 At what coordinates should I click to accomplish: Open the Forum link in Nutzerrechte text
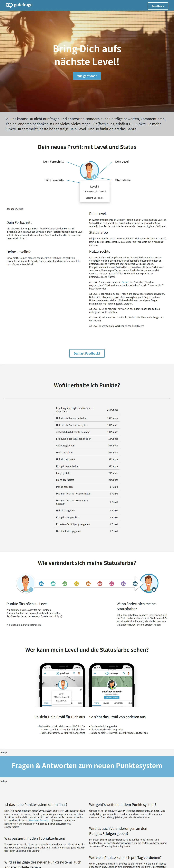coord(125,282)
